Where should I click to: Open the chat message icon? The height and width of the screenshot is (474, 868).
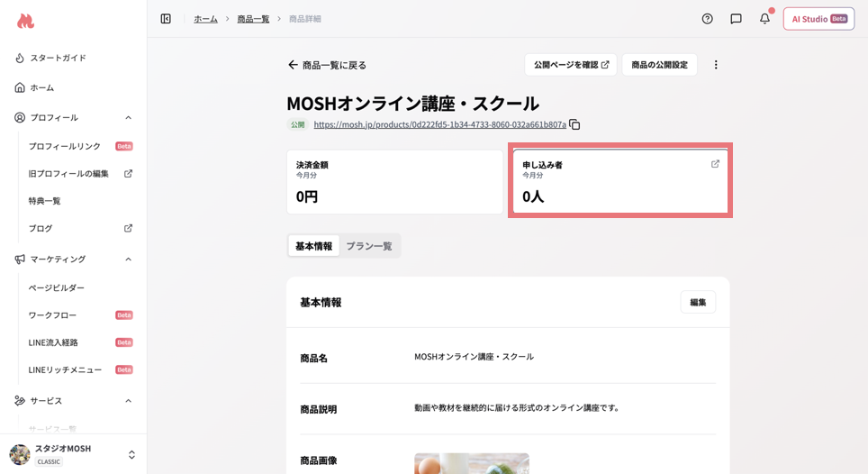point(736,19)
